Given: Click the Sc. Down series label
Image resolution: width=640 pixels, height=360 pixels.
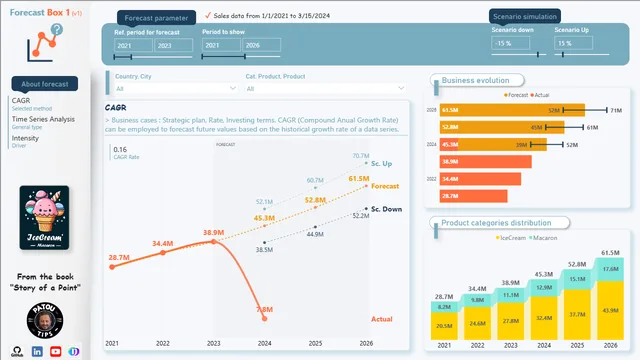Looking at the screenshot, I should [x=387, y=209].
